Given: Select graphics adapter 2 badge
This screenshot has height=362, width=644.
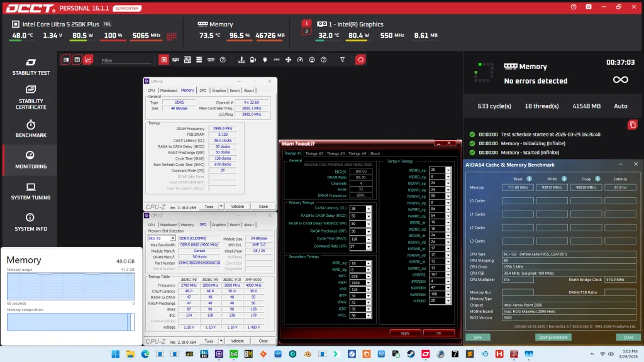Looking at the screenshot, I should [306, 31].
